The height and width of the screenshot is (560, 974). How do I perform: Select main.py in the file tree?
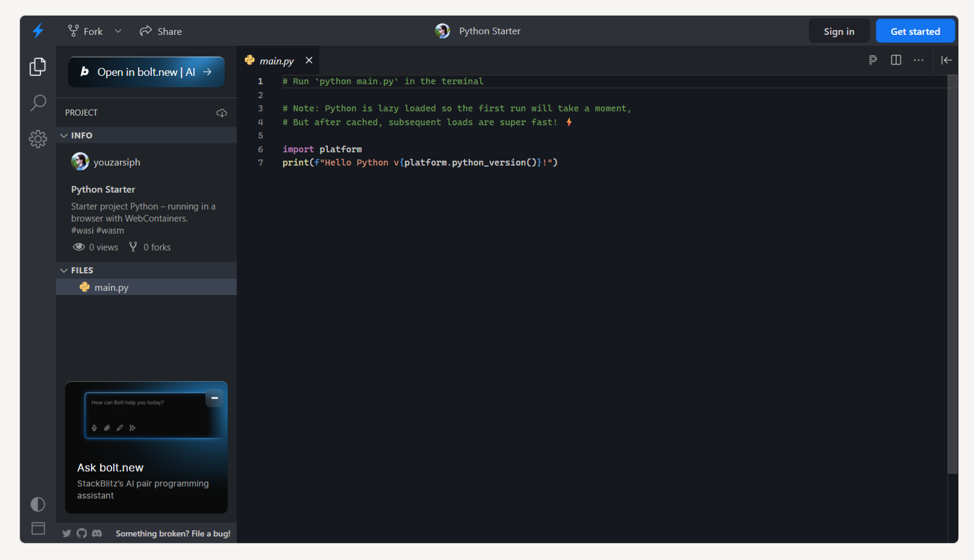[x=146, y=287]
